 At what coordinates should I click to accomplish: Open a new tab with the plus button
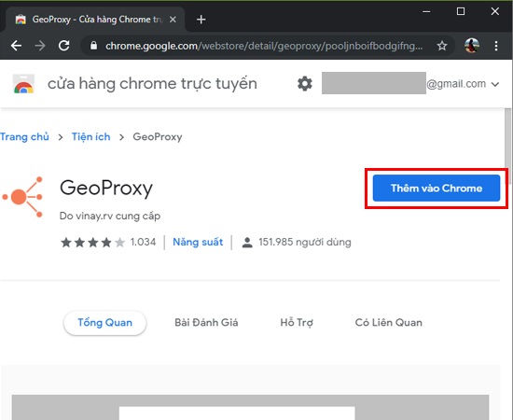coord(201,20)
